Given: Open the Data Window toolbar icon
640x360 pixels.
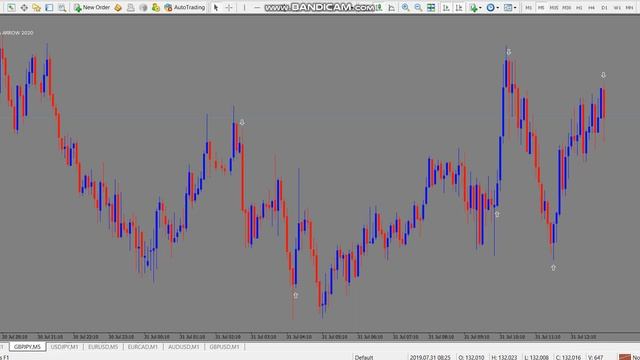Looking at the screenshot, I should [49, 7].
